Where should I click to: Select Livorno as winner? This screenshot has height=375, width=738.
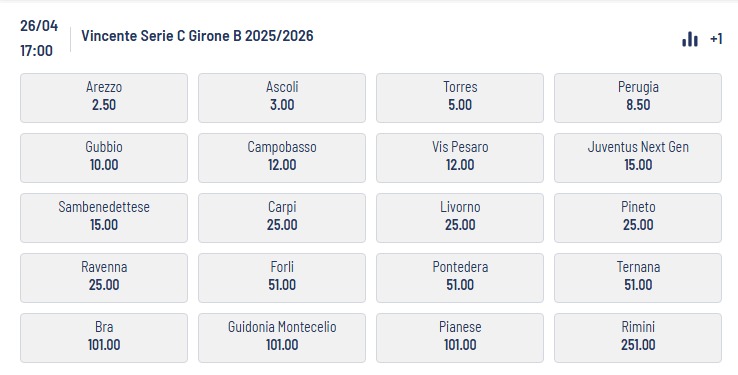[460, 218]
